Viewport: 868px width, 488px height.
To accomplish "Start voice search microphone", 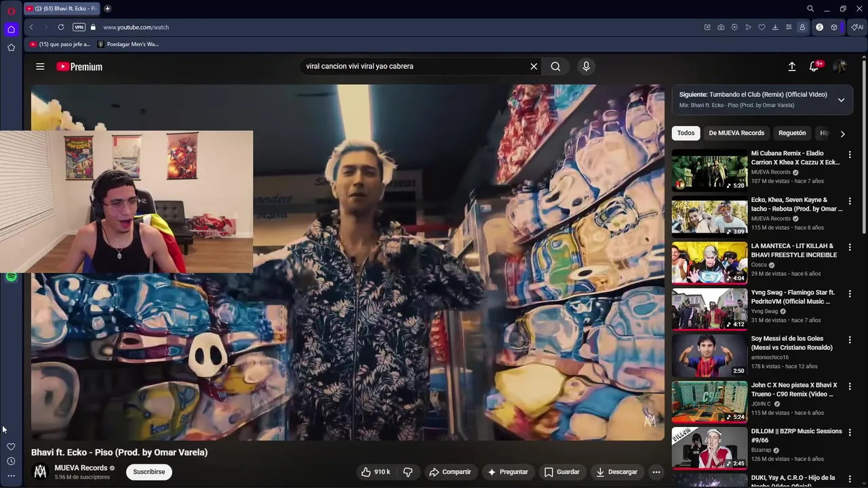I will click(587, 66).
